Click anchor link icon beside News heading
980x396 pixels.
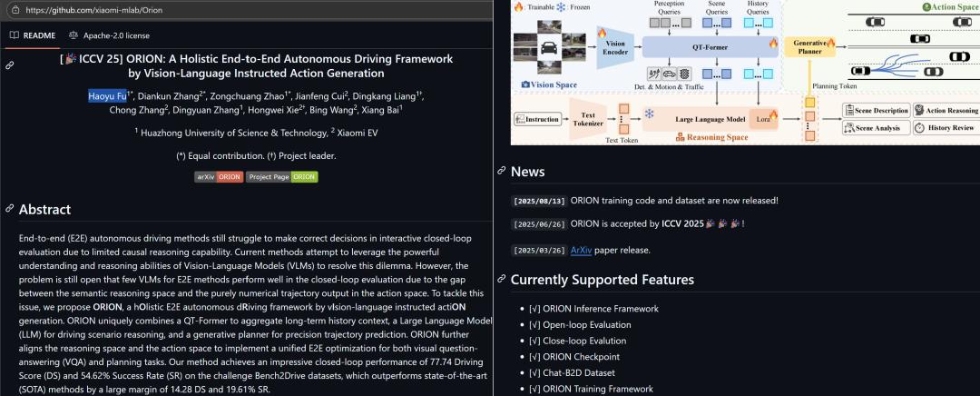coord(501,172)
